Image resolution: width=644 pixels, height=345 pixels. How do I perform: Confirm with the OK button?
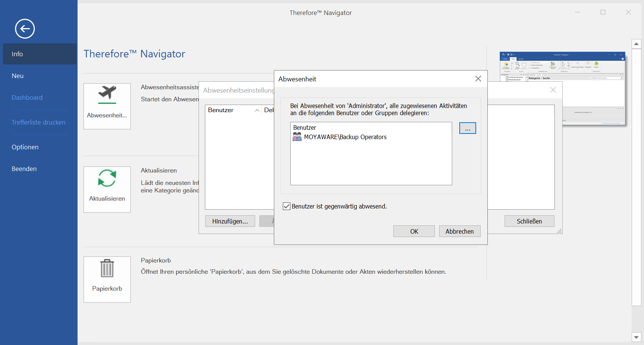(414, 231)
